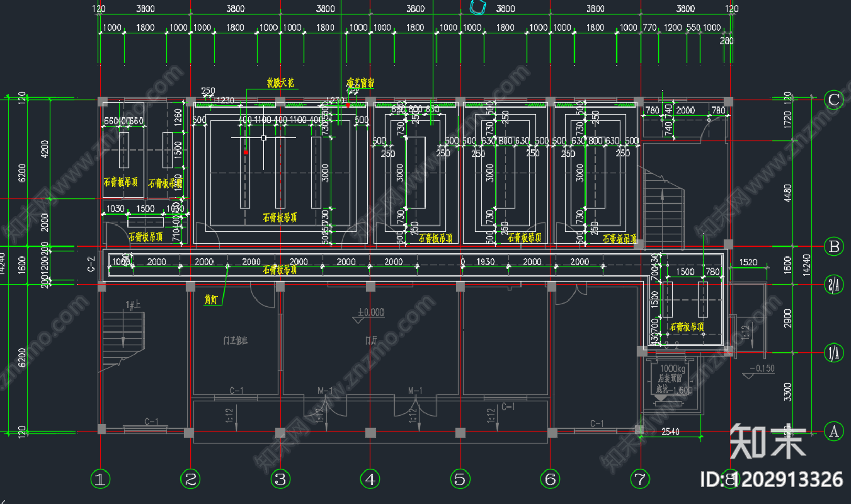
Task: Select grid axis bubble letter C
Action: click(x=834, y=100)
